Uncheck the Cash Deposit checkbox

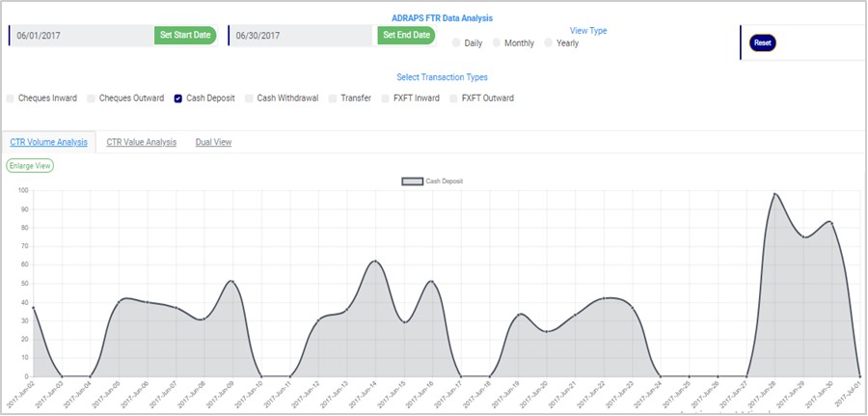click(x=178, y=98)
